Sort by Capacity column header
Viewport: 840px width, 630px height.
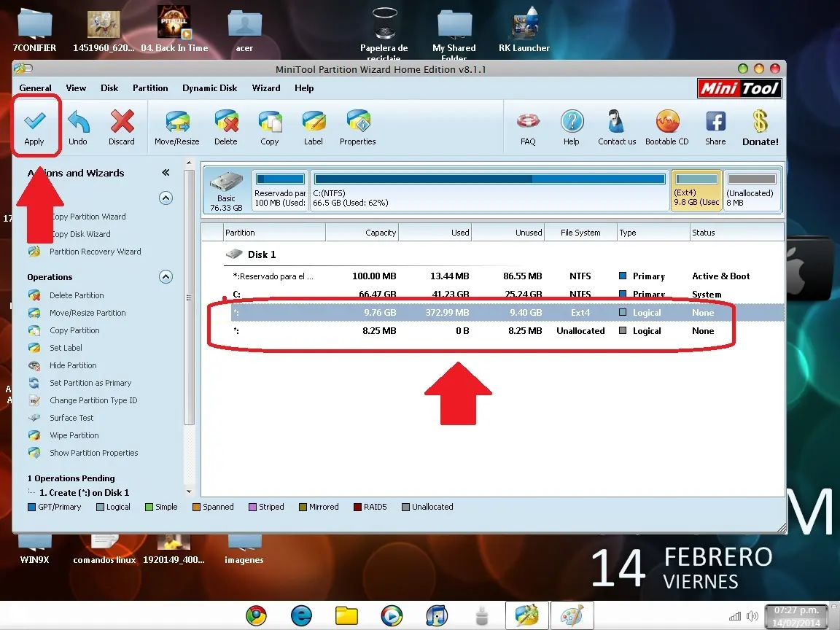(362, 233)
